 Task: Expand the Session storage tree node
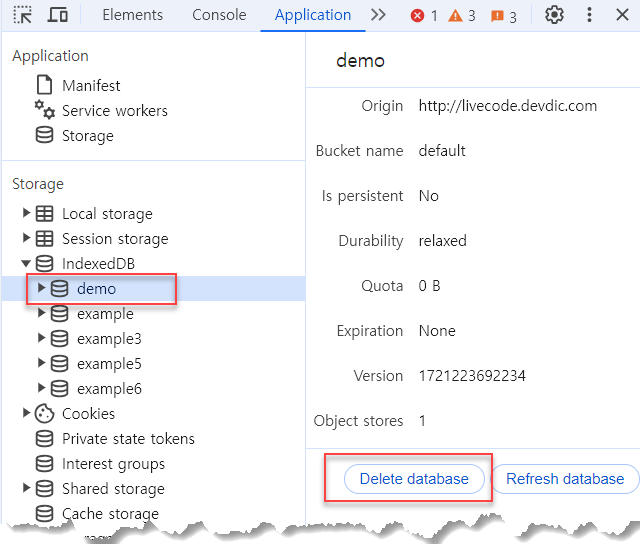[x=27, y=239]
